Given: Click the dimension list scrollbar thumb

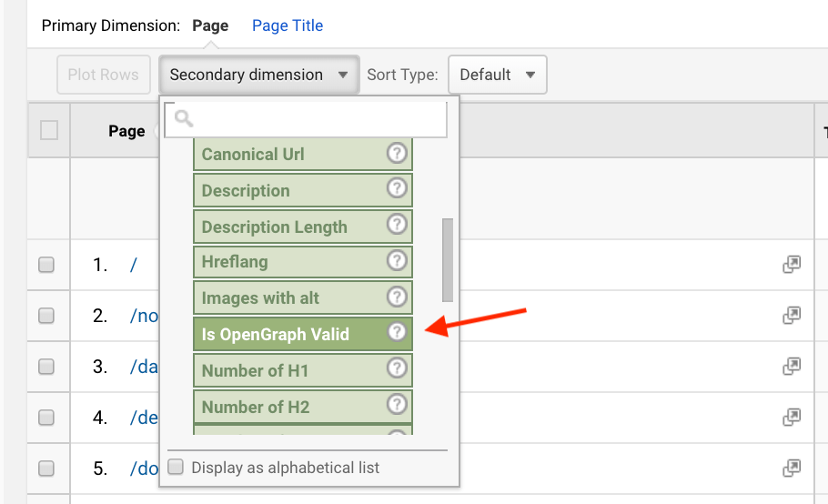Looking at the screenshot, I should click(448, 259).
